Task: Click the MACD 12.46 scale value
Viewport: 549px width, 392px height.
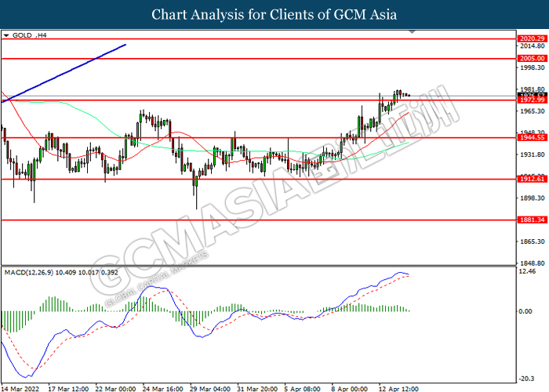Action: 529,271
